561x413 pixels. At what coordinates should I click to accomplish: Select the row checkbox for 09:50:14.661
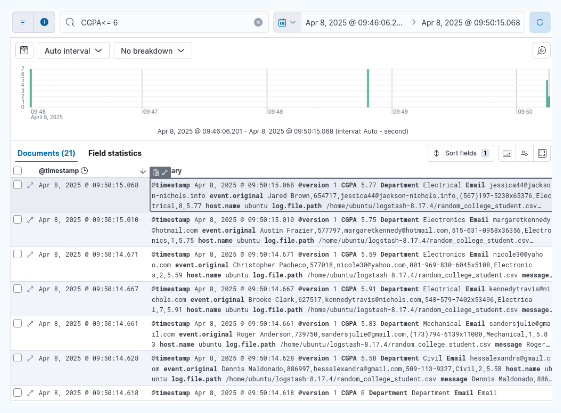[x=18, y=323]
